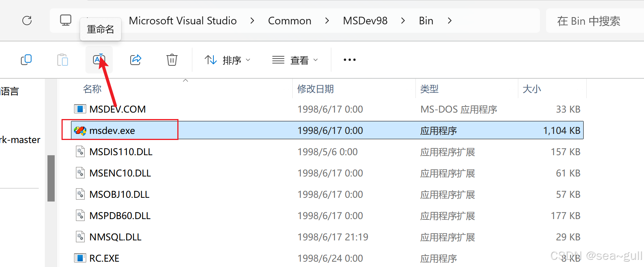Open the See more options menu
The image size is (644, 267).
pyautogui.click(x=350, y=60)
